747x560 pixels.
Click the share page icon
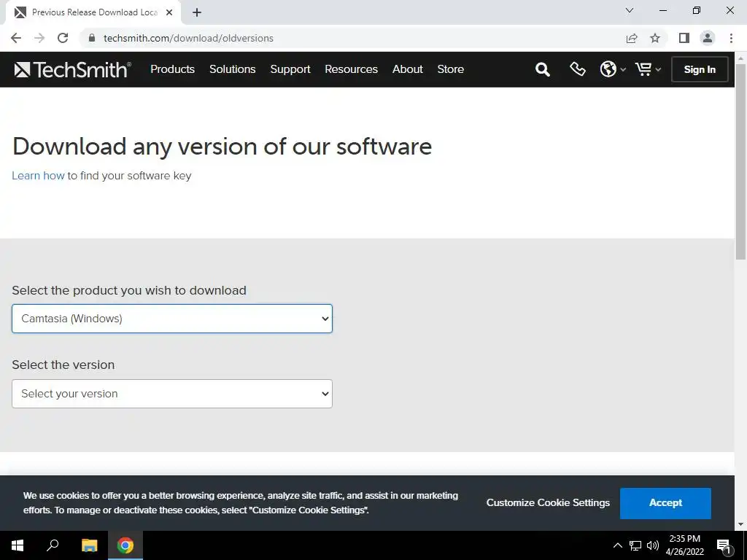pos(632,38)
